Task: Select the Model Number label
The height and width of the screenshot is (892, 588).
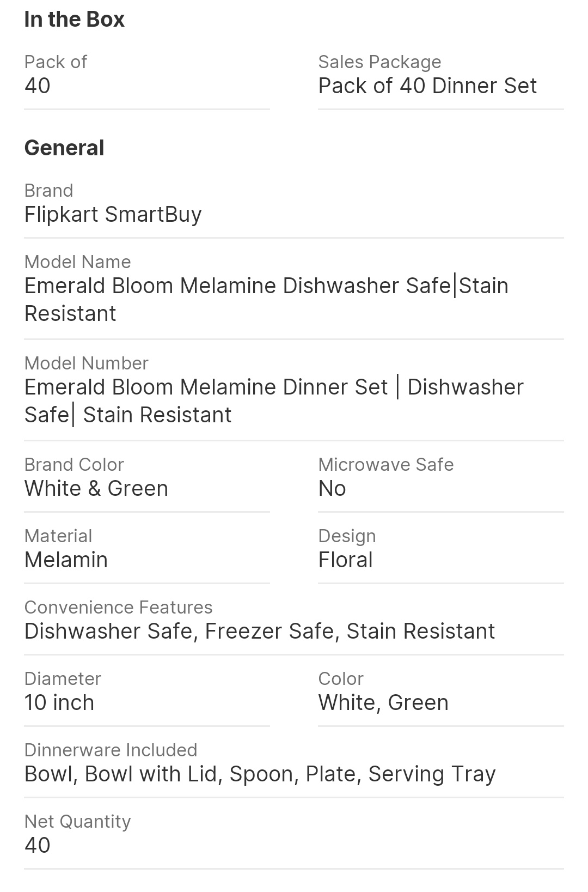Action: 86,363
